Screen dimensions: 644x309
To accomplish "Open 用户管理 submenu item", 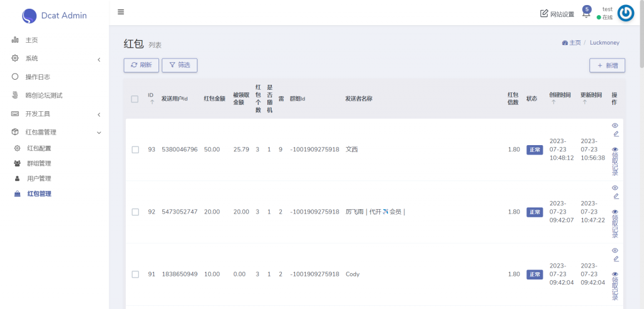I will pyautogui.click(x=55, y=178).
